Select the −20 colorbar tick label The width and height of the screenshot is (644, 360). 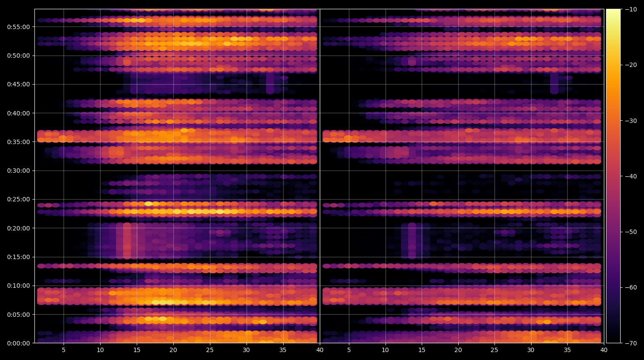point(631,65)
